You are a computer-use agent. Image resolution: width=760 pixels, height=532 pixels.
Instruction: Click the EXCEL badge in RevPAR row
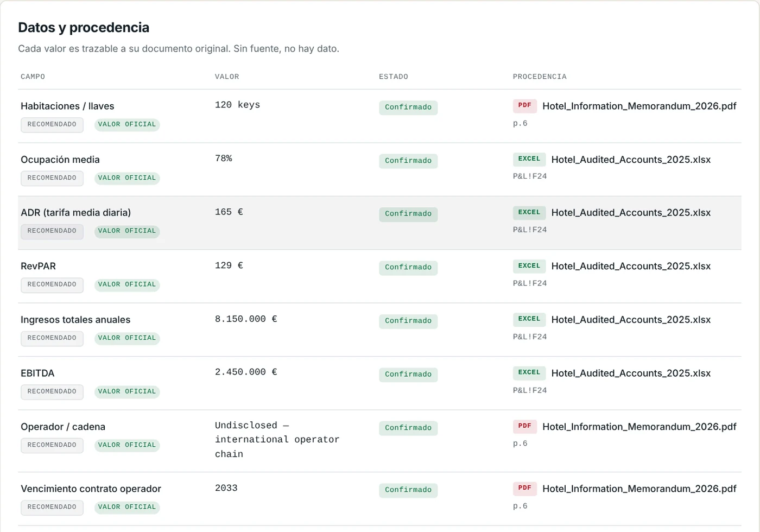(529, 266)
